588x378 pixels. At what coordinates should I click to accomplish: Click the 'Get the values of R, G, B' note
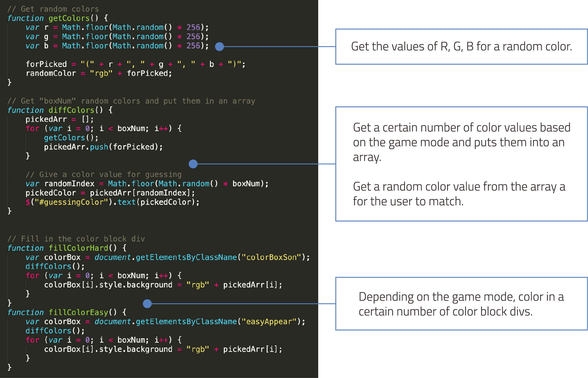(x=462, y=47)
